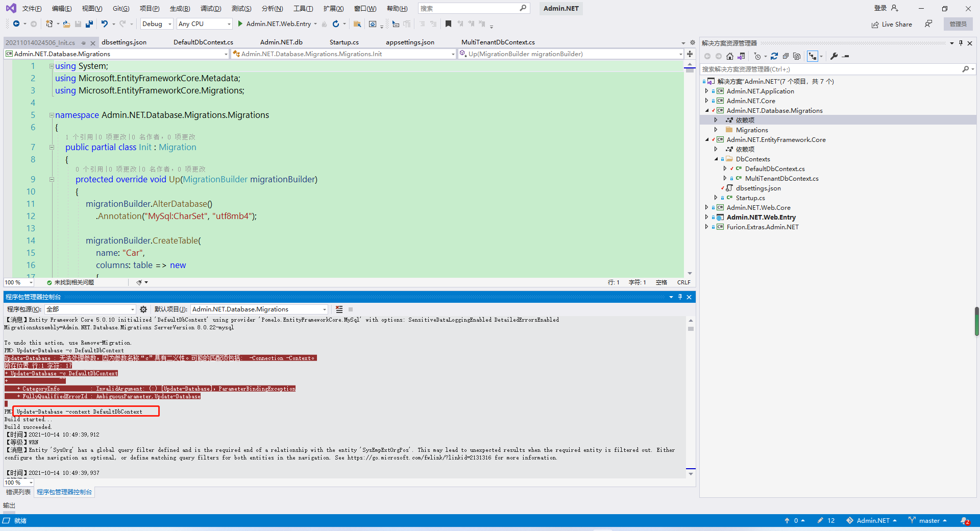980x531 pixels.
Task: Open the Debug configuration dropdown
Action: coord(169,23)
